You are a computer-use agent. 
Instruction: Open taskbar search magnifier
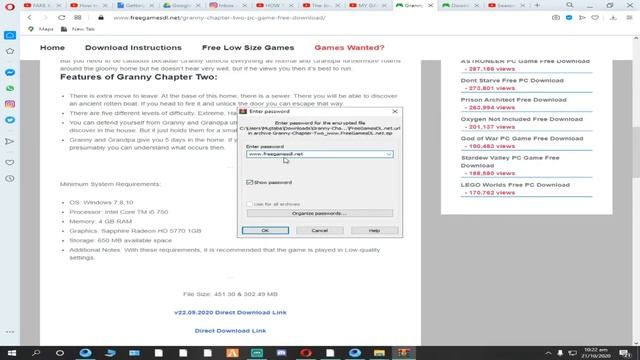click(x=36, y=353)
